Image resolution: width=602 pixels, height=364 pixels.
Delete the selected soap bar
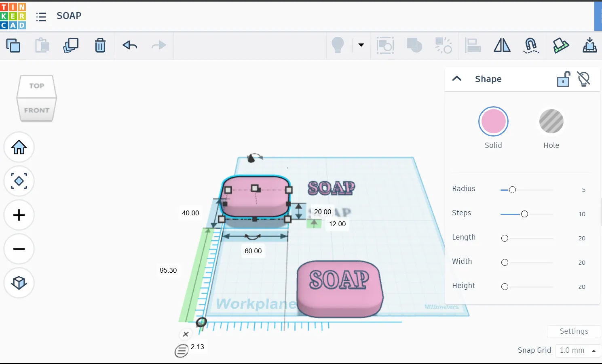(x=100, y=46)
